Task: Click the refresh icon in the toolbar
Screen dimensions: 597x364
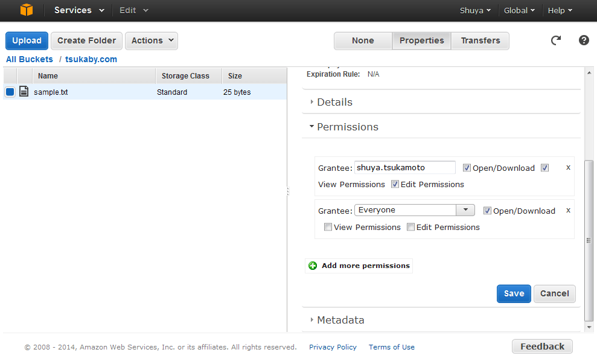Action: 556,40
